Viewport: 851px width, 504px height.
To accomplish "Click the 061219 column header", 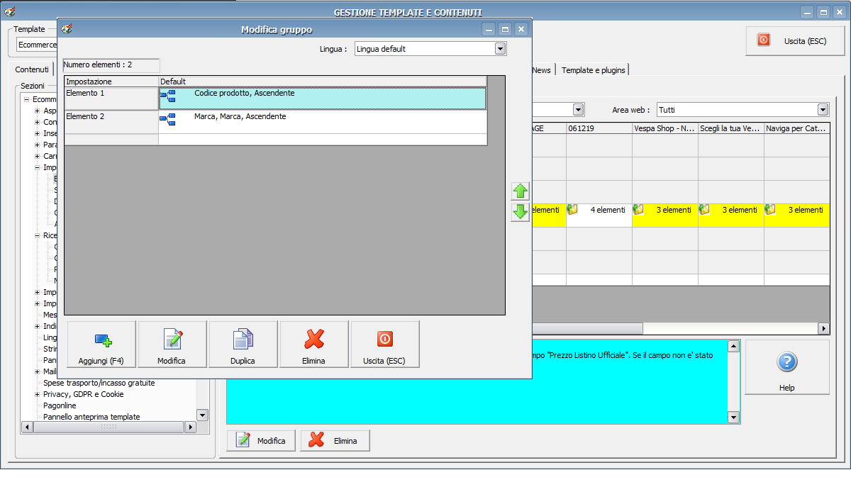I will point(599,128).
